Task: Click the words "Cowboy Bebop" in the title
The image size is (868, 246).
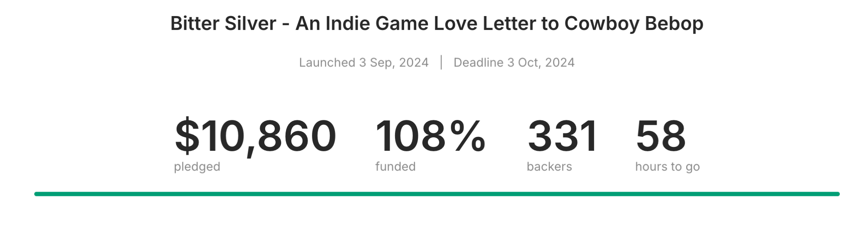Action: tap(634, 23)
